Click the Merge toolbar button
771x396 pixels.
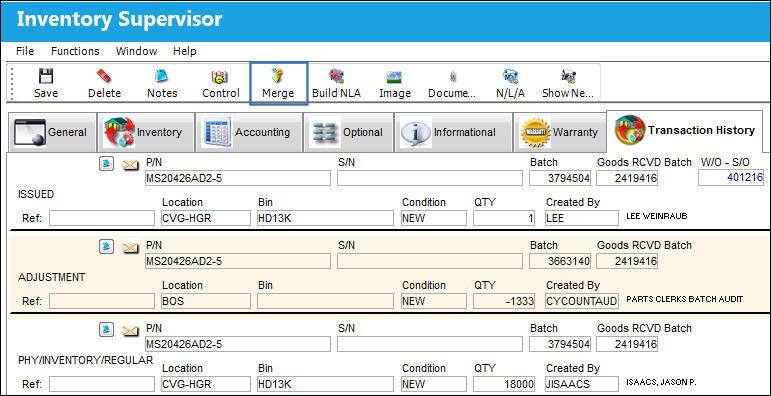click(x=278, y=83)
